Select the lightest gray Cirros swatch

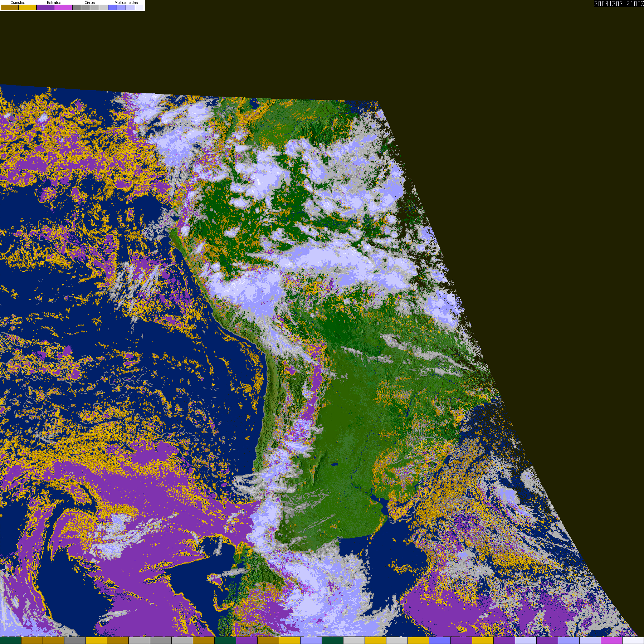pos(103,7)
